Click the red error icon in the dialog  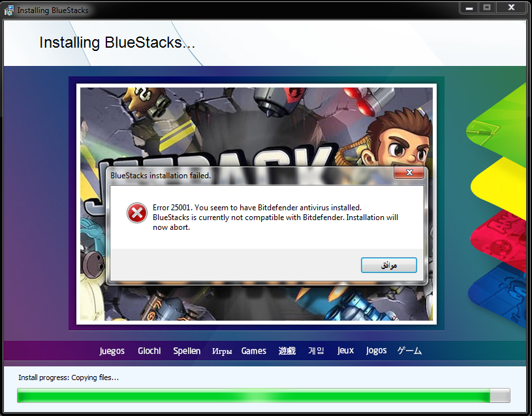coord(136,213)
